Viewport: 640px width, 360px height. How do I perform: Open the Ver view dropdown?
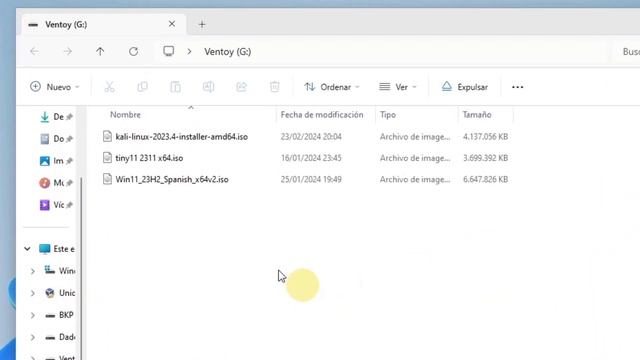click(398, 87)
